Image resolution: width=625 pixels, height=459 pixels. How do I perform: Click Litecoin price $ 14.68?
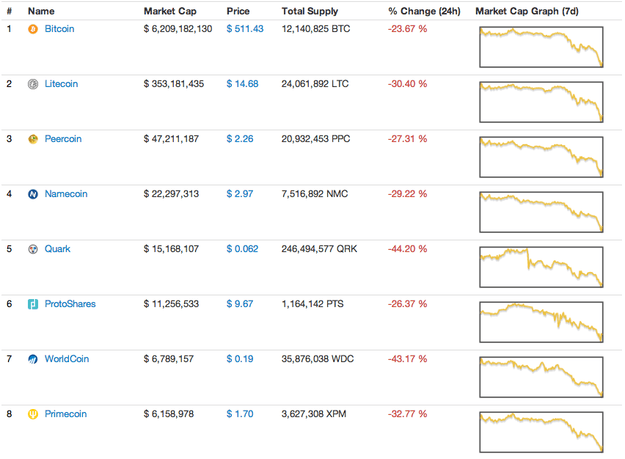pyautogui.click(x=242, y=84)
